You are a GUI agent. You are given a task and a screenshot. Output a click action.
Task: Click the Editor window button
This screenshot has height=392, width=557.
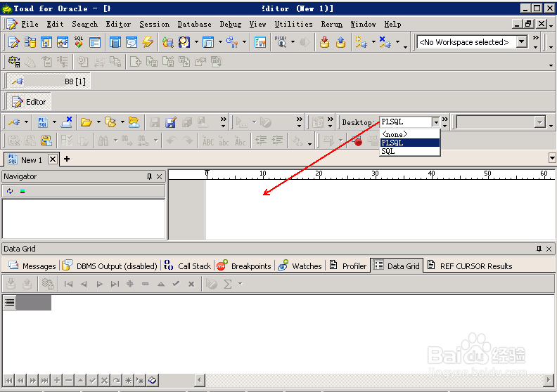pos(29,102)
